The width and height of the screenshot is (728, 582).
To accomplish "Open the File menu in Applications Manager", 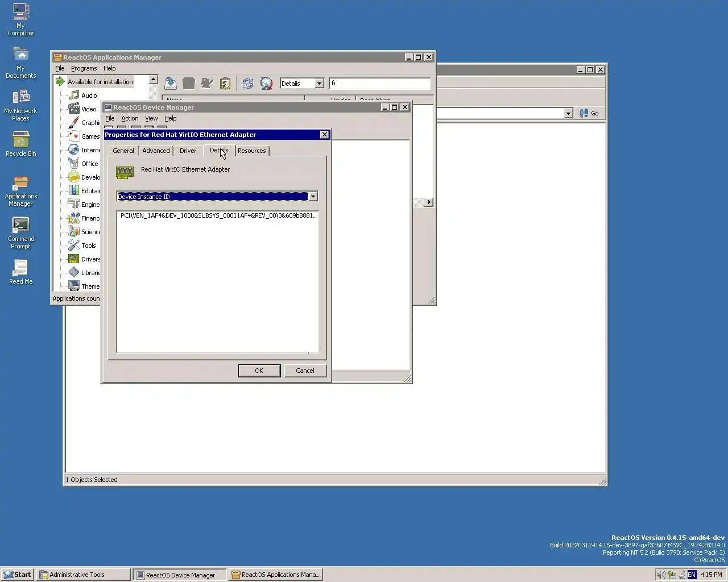I will pyautogui.click(x=60, y=68).
